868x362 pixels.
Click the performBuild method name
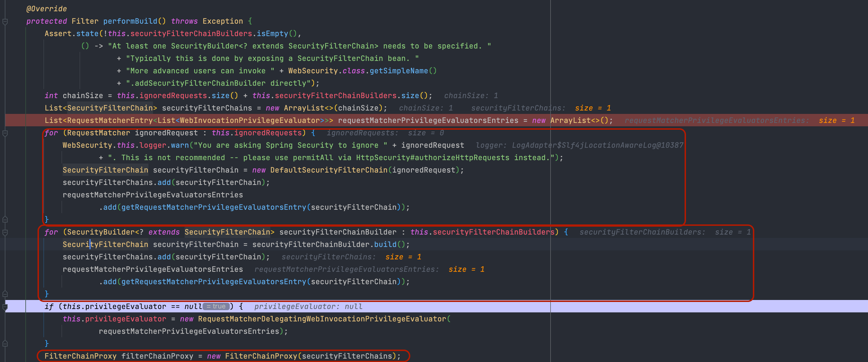click(130, 21)
